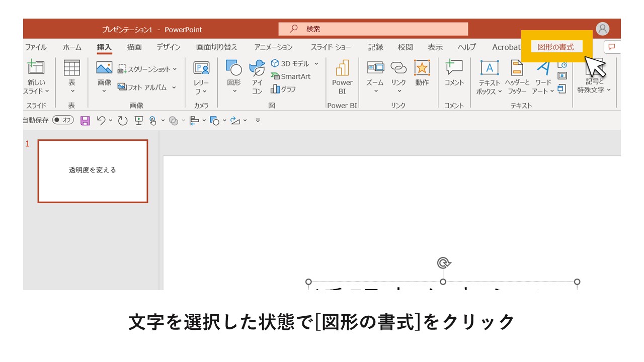The width and height of the screenshot is (644, 362).
Task: Select slide 1 thumbnail in the panel
Action: coord(93,170)
